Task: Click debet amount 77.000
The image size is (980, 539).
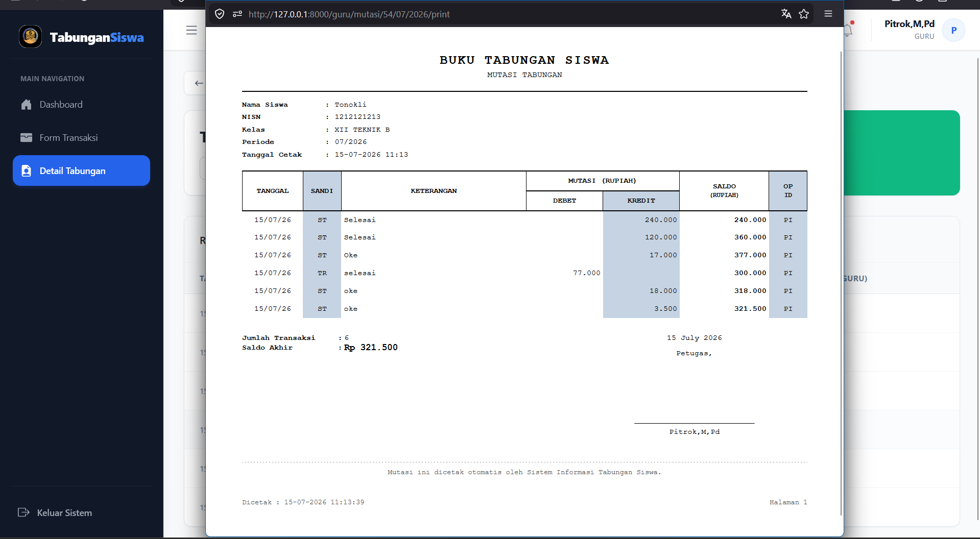Action: coord(586,273)
